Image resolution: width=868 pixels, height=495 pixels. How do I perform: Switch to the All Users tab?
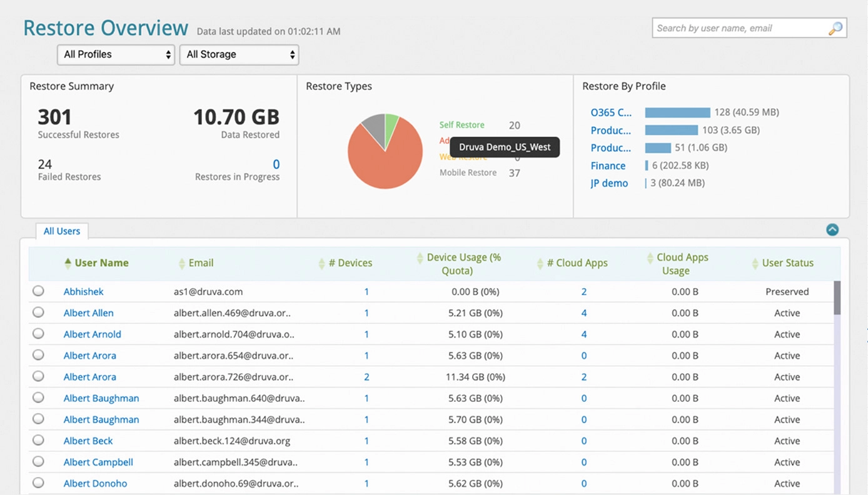[61, 231]
